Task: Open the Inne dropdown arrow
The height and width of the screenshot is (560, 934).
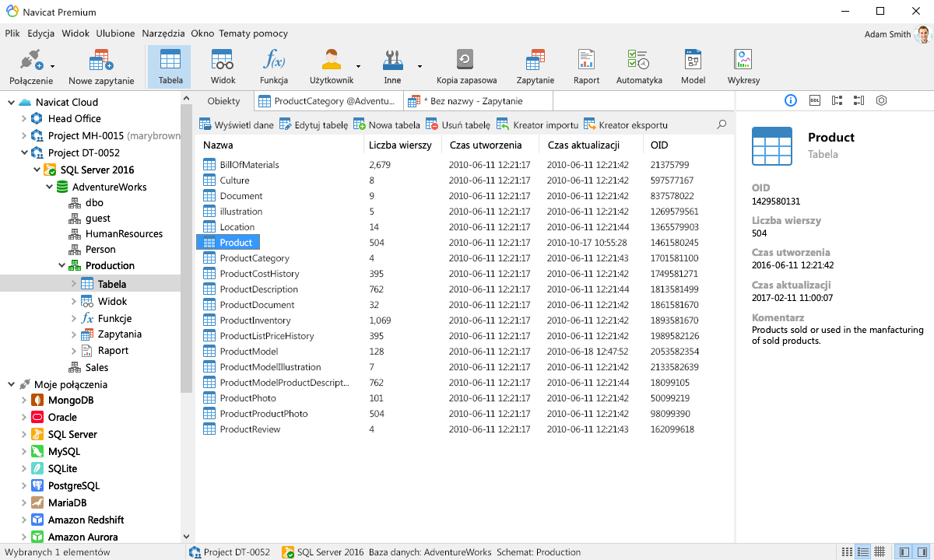Action: click(420, 67)
